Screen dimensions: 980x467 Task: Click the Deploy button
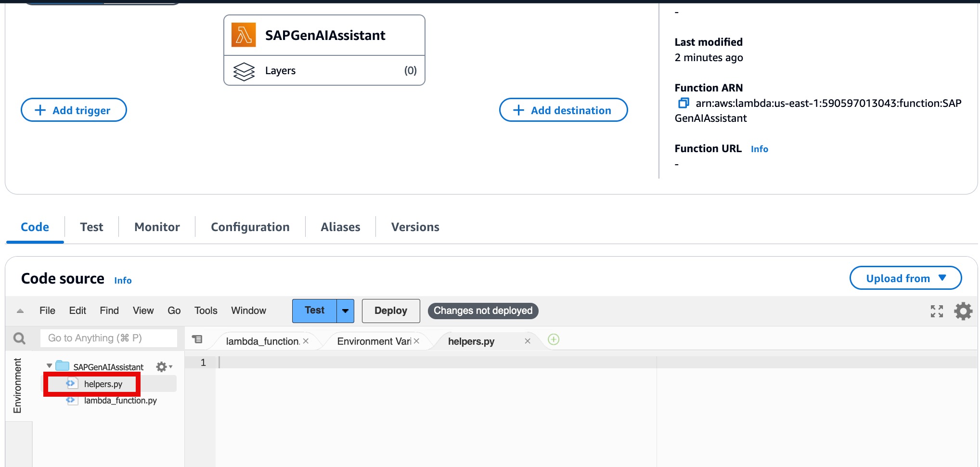tap(390, 311)
